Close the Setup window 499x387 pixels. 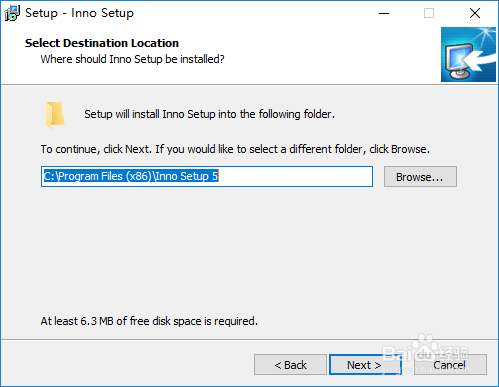475,13
